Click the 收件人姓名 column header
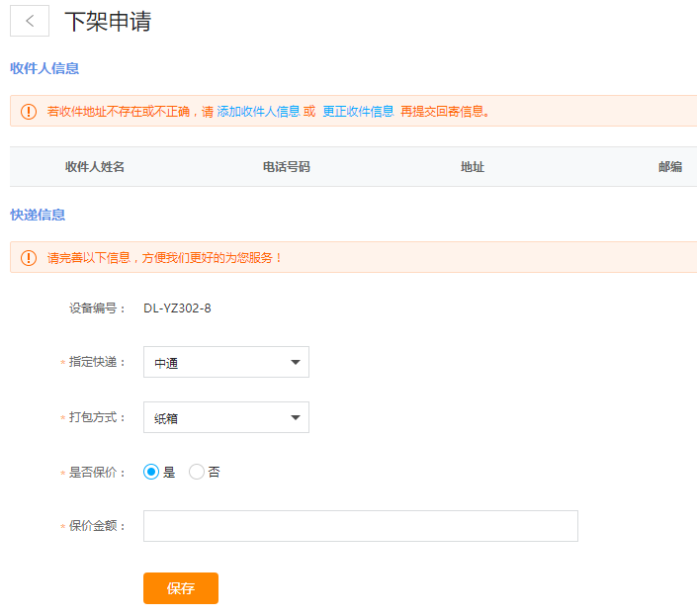 (x=95, y=167)
